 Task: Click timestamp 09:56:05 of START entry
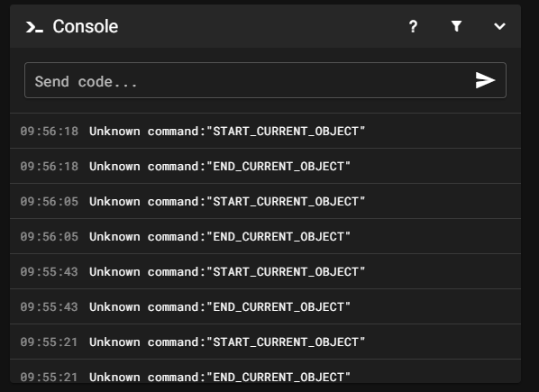(50, 201)
